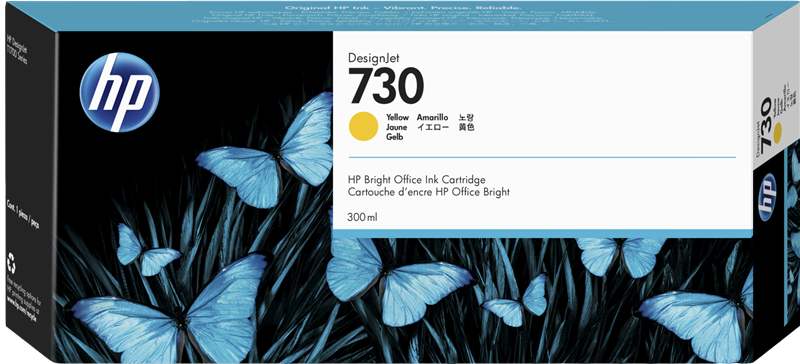800x364 pixels.
Task: Click the Amarillo color label
Action: (x=432, y=117)
